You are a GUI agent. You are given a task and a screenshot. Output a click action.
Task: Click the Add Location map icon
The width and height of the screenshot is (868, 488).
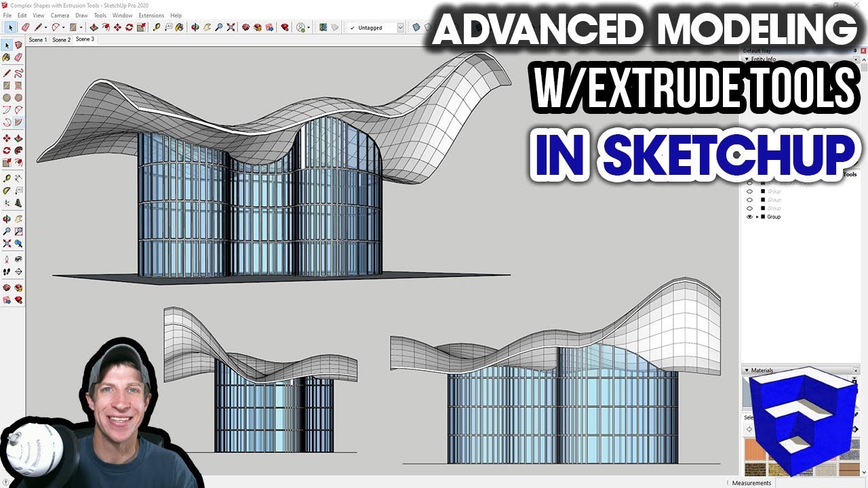pyautogui.click(x=323, y=28)
